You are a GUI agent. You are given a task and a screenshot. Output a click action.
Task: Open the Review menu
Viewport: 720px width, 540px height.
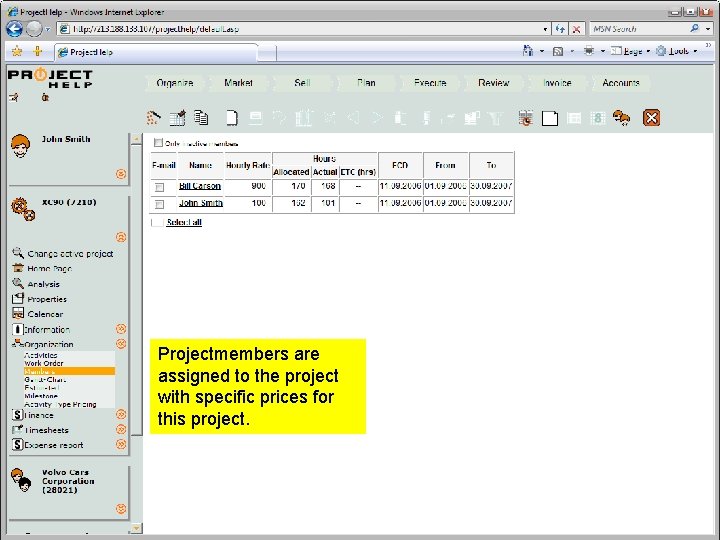pyautogui.click(x=494, y=83)
